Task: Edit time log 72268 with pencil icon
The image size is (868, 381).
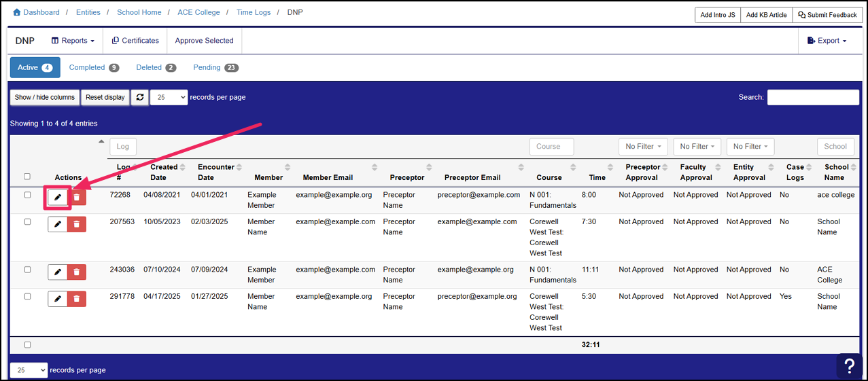Action: [58, 198]
